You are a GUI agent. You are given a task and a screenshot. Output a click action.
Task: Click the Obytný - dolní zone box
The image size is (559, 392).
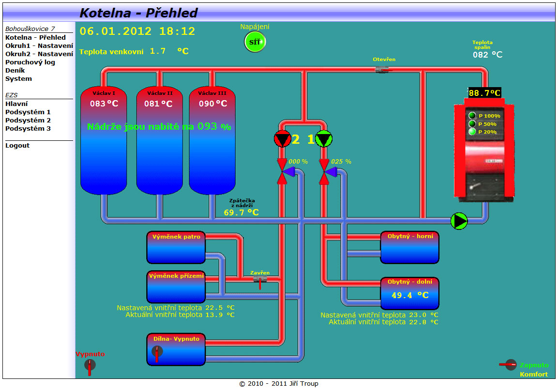409,293
